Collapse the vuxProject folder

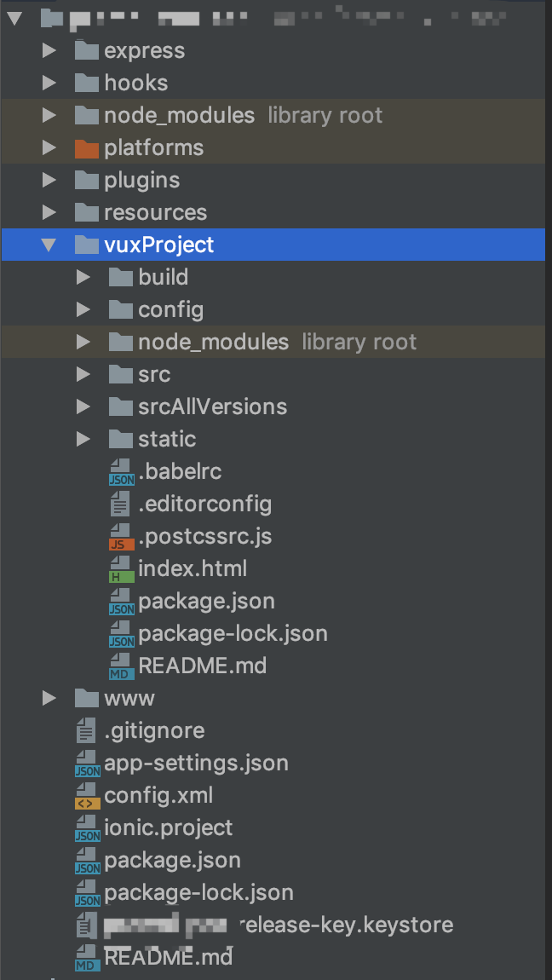click(x=49, y=245)
